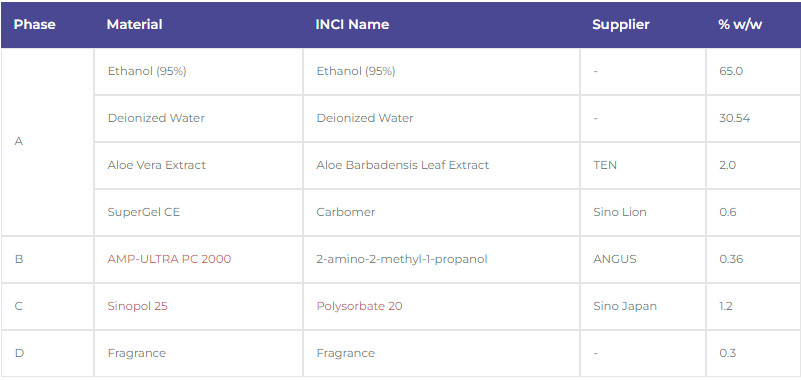Click the 30.54 percentage value
The width and height of the screenshot is (801, 380).
[735, 118]
